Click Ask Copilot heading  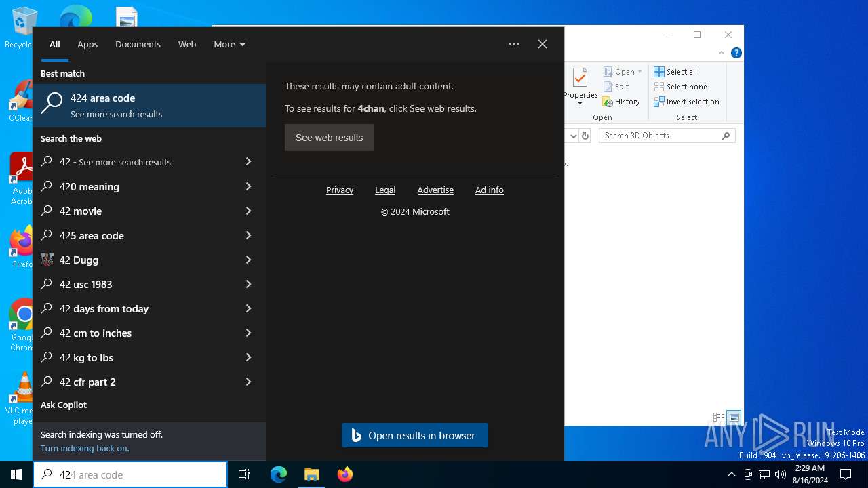pyautogui.click(x=64, y=405)
